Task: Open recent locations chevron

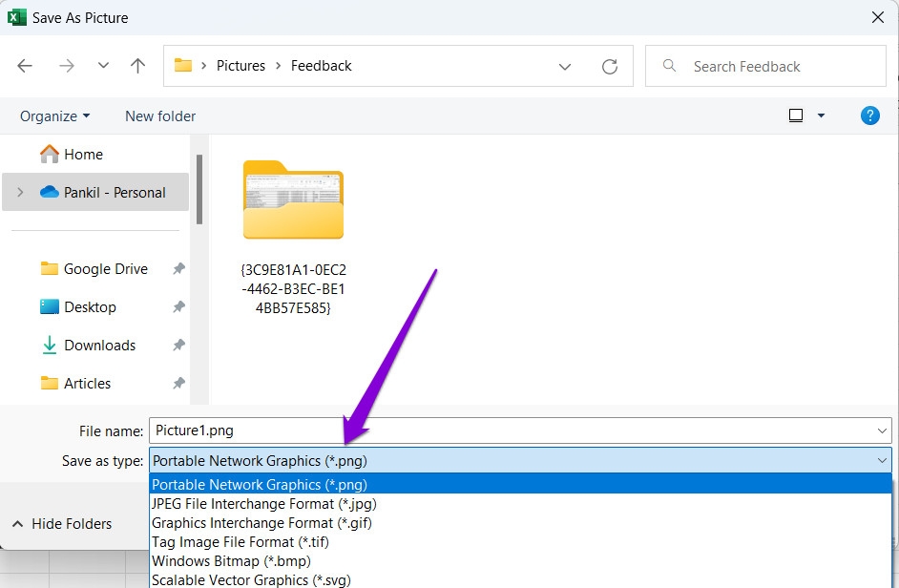Action: (103, 66)
